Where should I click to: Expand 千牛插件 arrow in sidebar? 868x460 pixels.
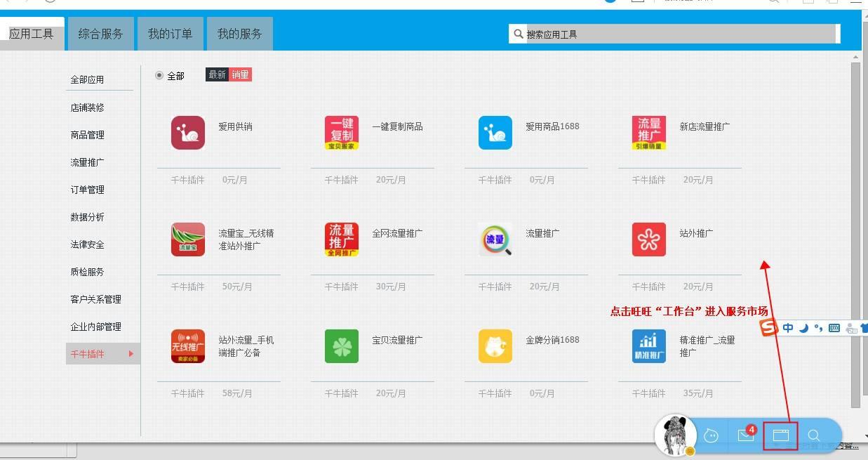[131, 354]
